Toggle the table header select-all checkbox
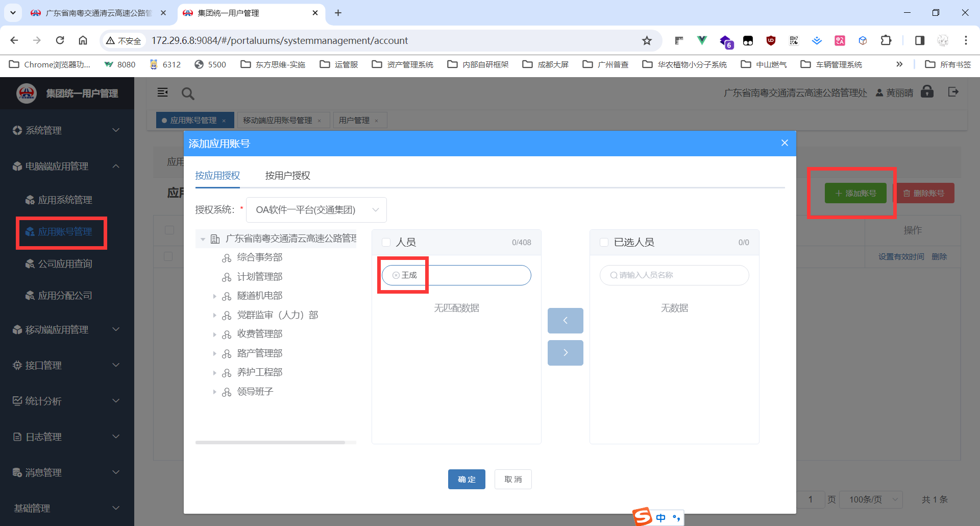Viewport: 980px width, 526px height. click(x=169, y=230)
